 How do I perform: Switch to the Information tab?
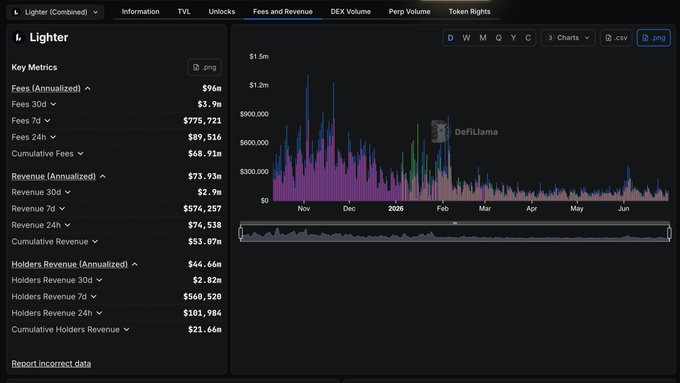(141, 12)
